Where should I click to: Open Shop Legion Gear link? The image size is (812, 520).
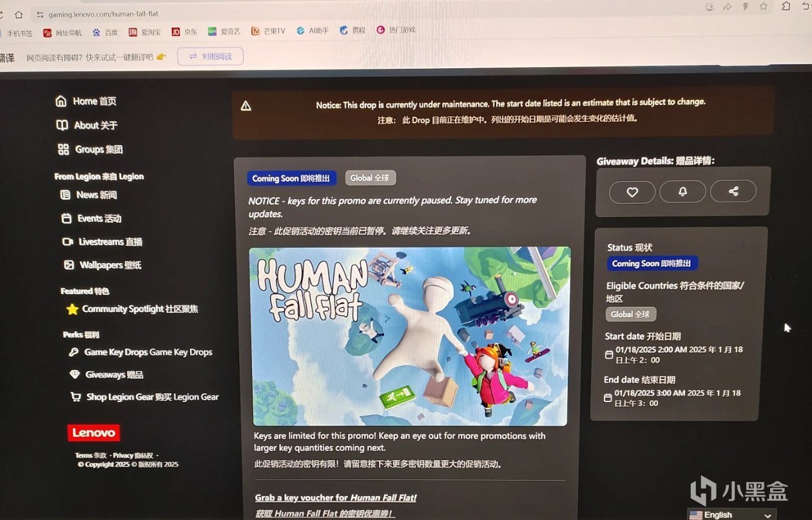[144, 397]
